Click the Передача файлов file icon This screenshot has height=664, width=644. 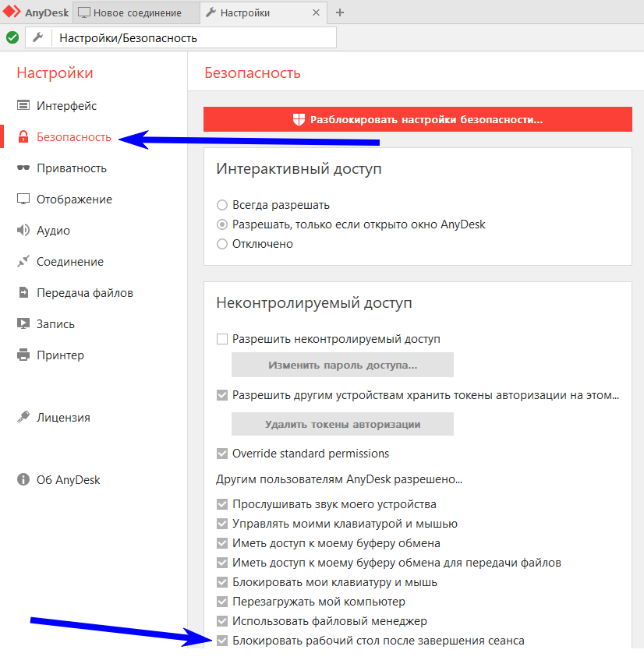point(23,292)
